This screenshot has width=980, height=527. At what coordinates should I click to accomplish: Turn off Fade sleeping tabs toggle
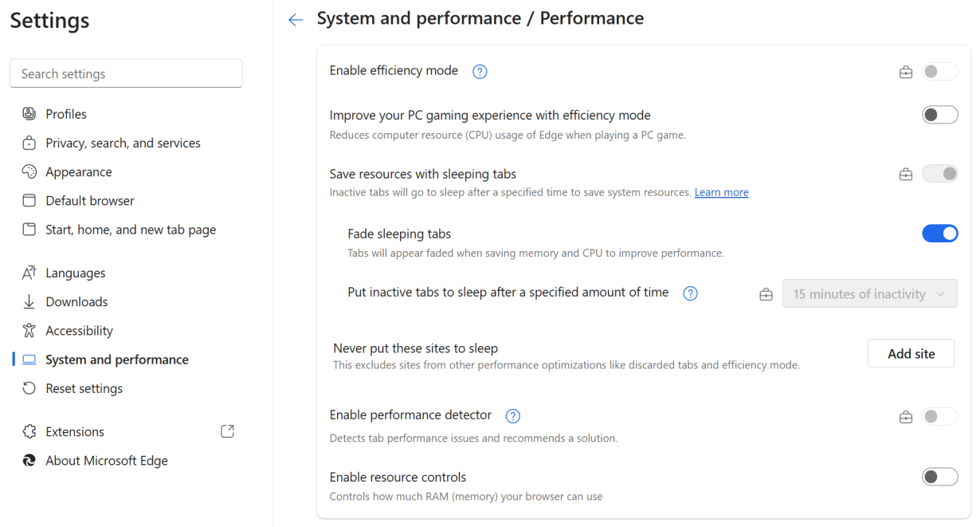tap(940, 233)
